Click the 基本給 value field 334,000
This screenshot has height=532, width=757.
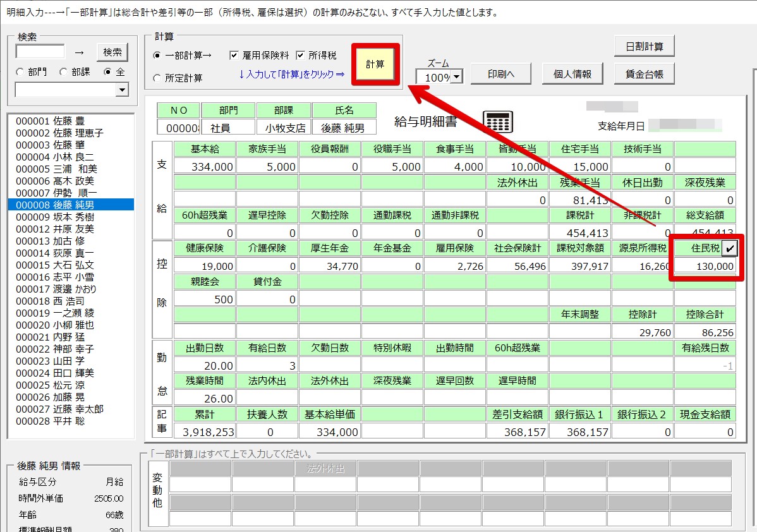[x=204, y=167]
